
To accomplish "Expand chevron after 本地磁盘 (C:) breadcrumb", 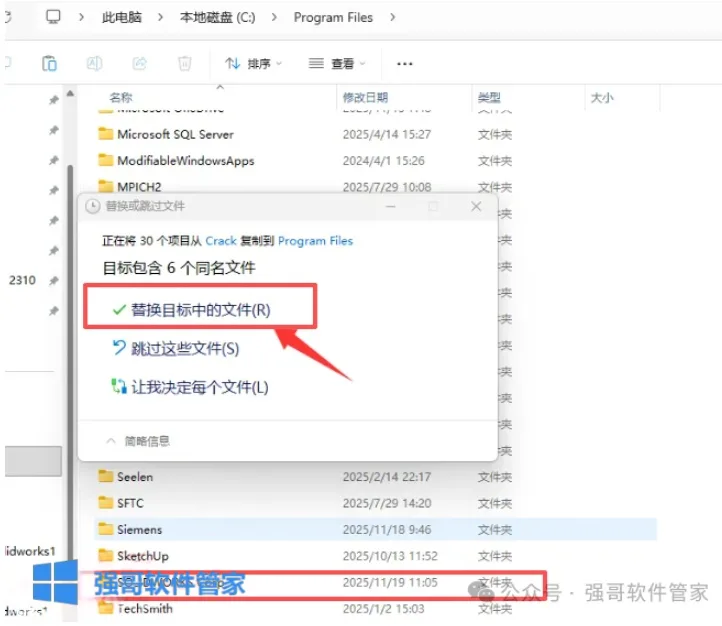I will [x=274, y=17].
